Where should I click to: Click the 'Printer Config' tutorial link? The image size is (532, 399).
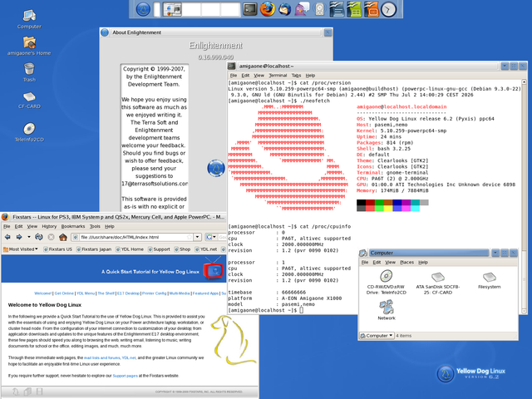155,293
